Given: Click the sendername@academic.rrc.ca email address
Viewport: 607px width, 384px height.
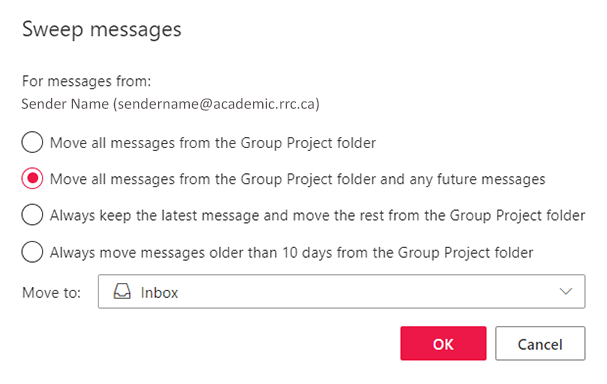Looking at the screenshot, I should tap(216, 104).
